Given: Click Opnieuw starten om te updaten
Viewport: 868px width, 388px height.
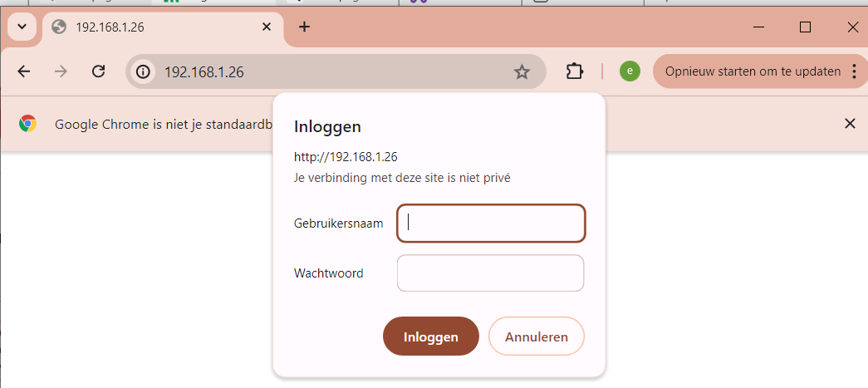Looking at the screenshot, I should pos(753,71).
